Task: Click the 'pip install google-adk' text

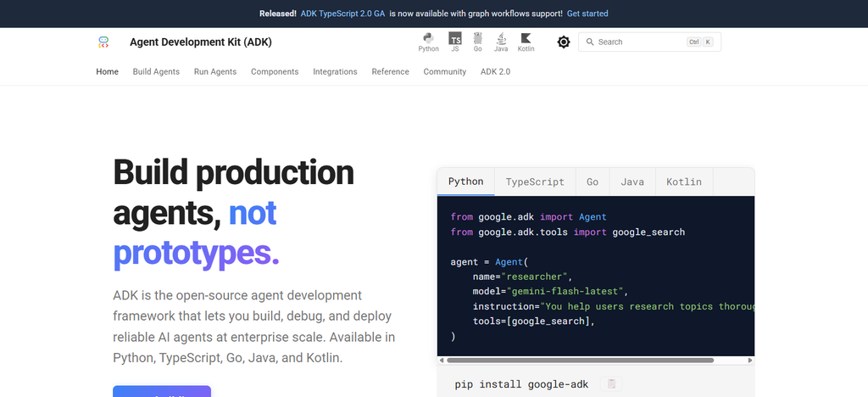Action: pyautogui.click(x=521, y=384)
